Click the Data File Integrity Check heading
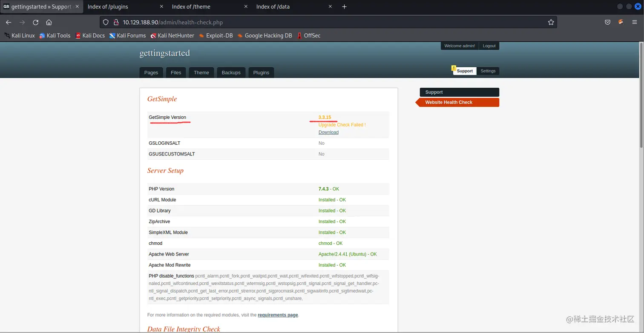Image resolution: width=644 pixels, height=333 pixels. coord(184,329)
